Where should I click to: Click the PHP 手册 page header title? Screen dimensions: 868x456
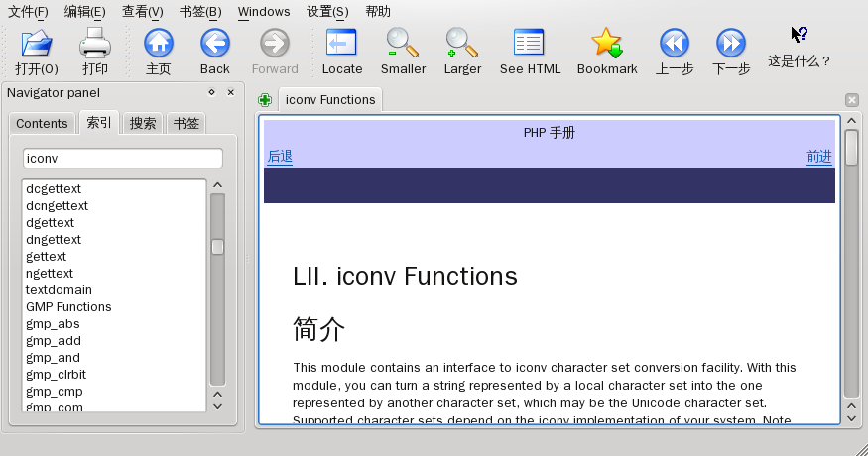click(x=550, y=133)
